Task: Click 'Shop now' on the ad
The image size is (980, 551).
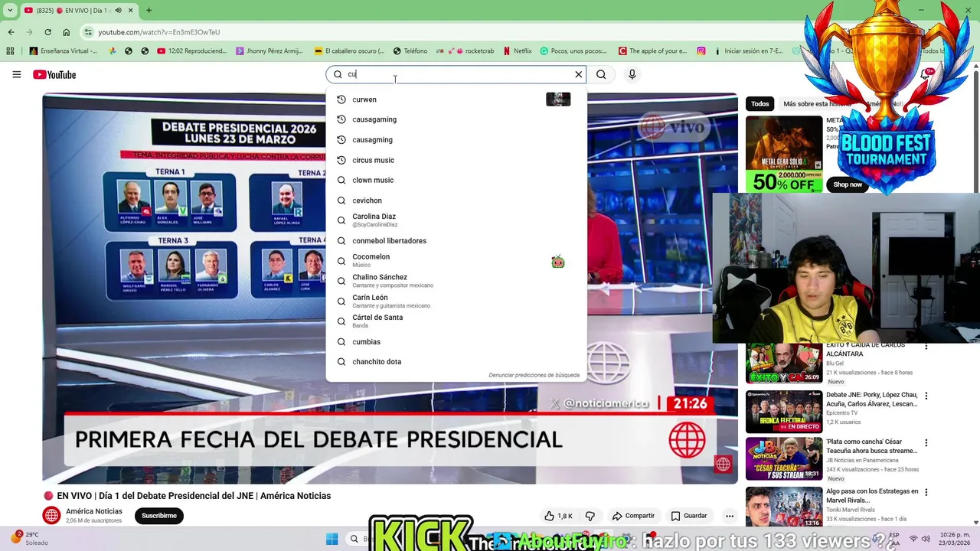Action: pyautogui.click(x=847, y=184)
